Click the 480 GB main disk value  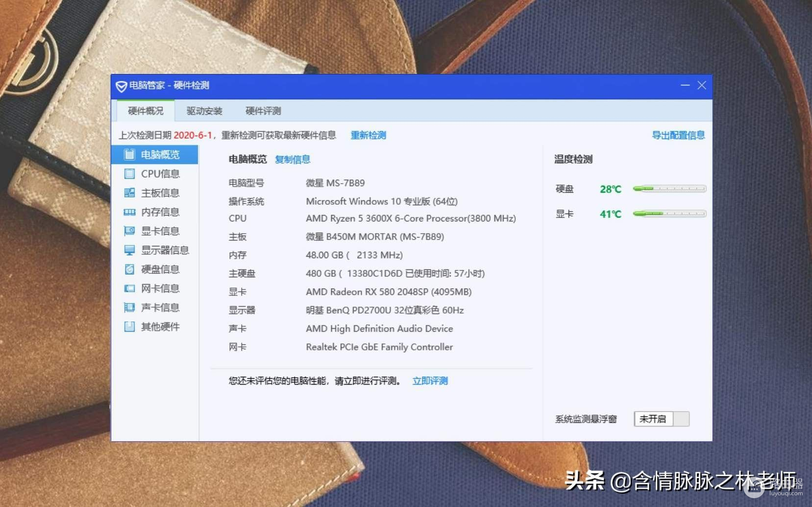click(x=395, y=273)
